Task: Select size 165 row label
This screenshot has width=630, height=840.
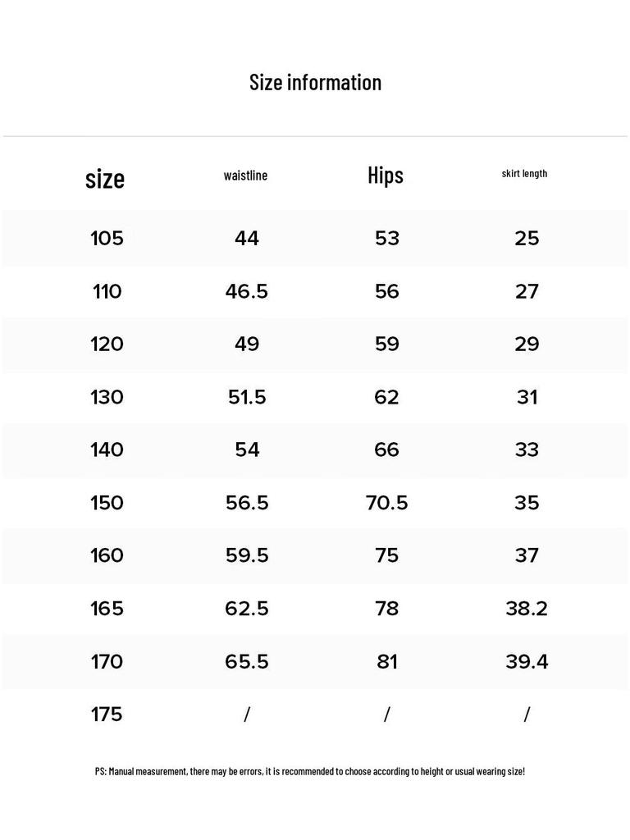Action: [x=107, y=608]
